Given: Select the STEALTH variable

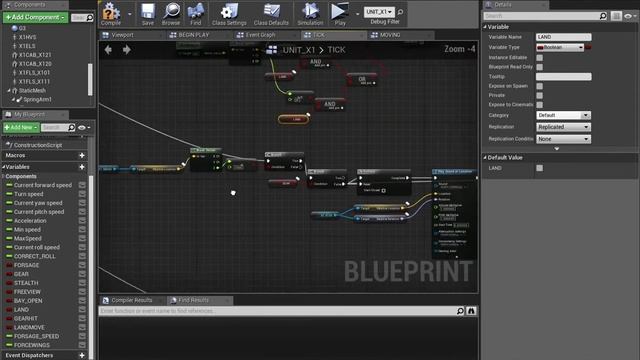Looking at the screenshot, I should tap(26, 283).
